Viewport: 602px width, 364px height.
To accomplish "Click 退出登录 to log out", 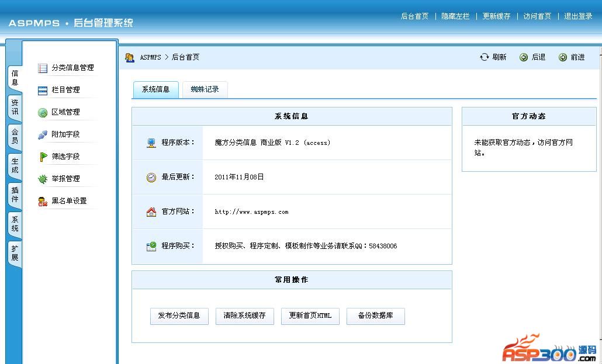I will pos(578,16).
